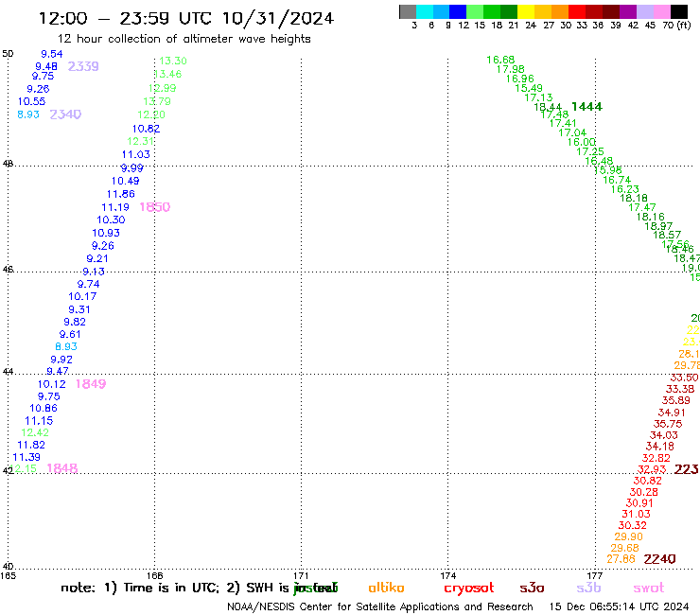The width and height of the screenshot is (700, 615).
Task: Click the orange value 29.90
Action: (x=628, y=536)
